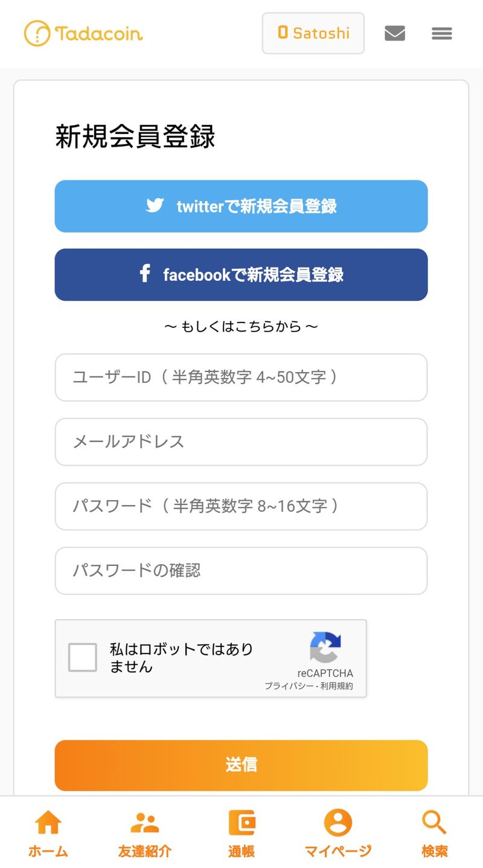Check the reCAPTCHA robot checkbox

[x=83, y=657]
